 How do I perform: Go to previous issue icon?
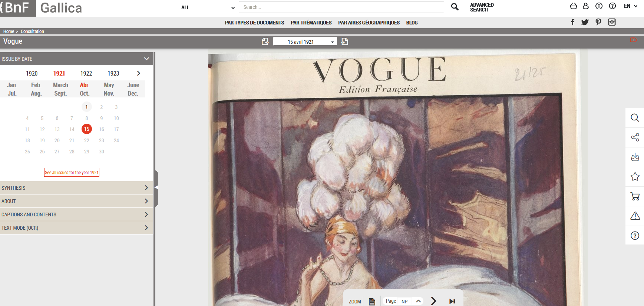click(x=265, y=41)
